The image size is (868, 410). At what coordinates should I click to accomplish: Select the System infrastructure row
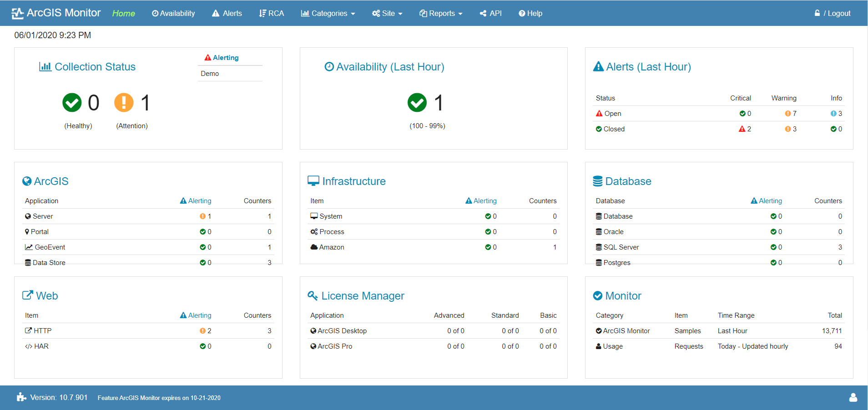[434, 216]
